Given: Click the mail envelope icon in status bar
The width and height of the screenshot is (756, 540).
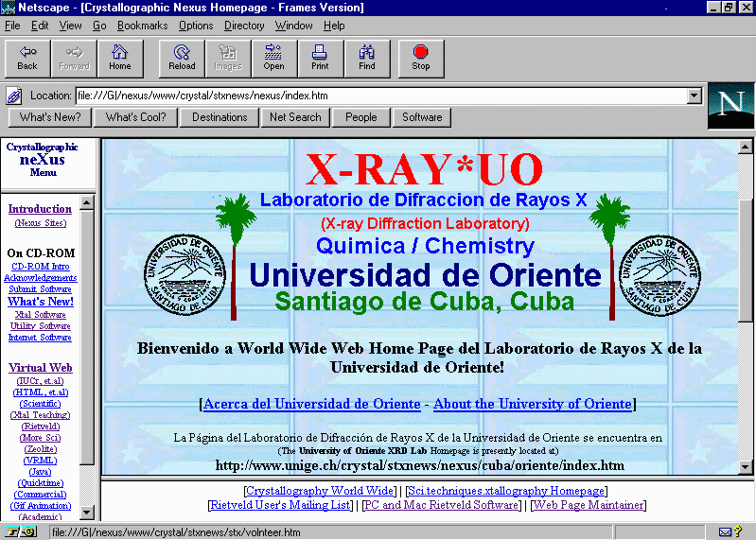Looking at the screenshot, I should [x=725, y=531].
